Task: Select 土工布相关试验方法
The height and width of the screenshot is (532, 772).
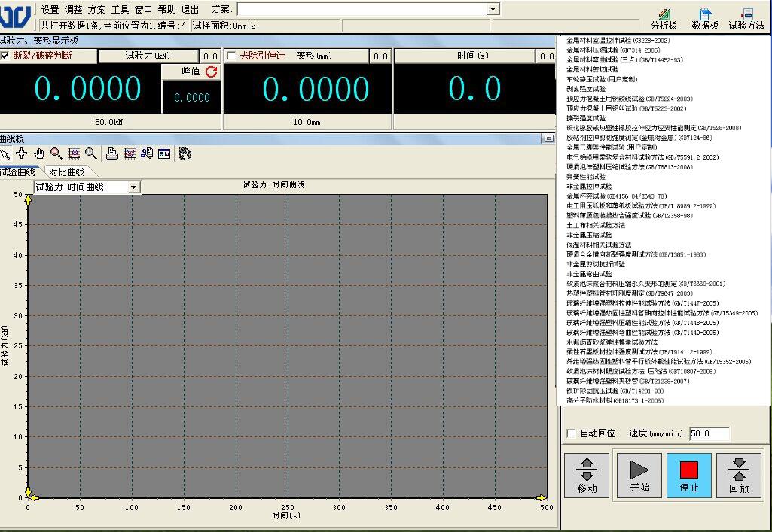Action: tap(595, 225)
